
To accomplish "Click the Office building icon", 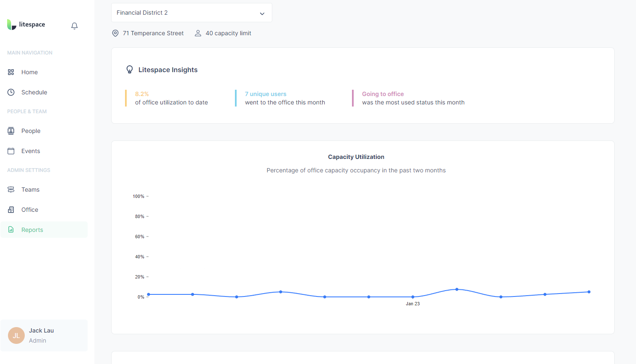I will coord(10,209).
